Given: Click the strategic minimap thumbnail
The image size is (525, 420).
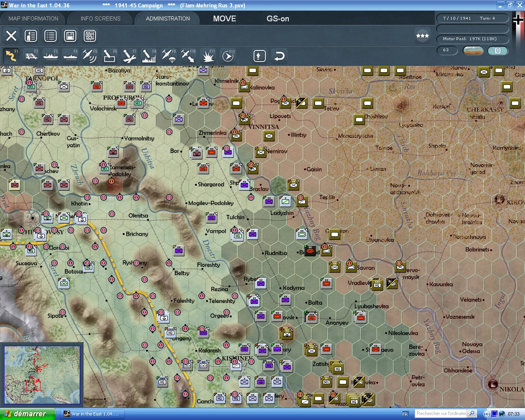Looking at the screenshot, I should 42,375.
